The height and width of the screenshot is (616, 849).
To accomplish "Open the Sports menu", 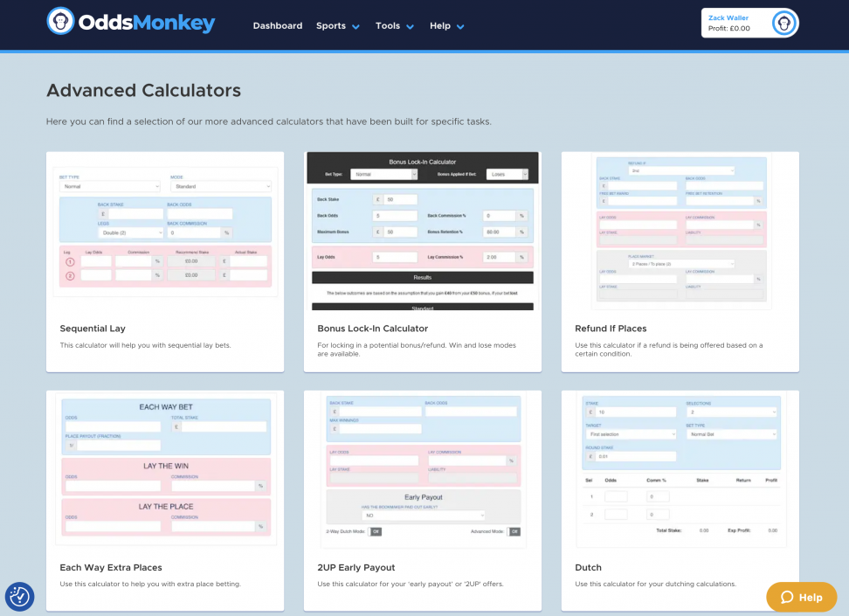I will pyautogui.click(x=337, y=25).
